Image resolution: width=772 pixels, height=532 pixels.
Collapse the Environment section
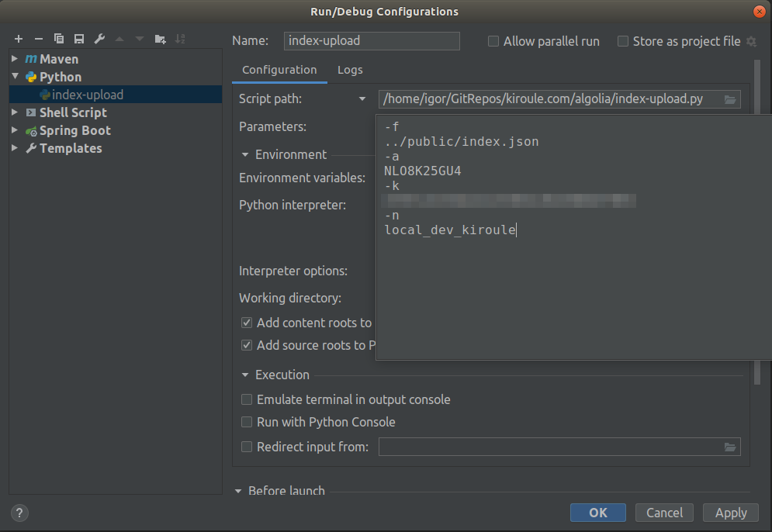[x=245, y=154]
